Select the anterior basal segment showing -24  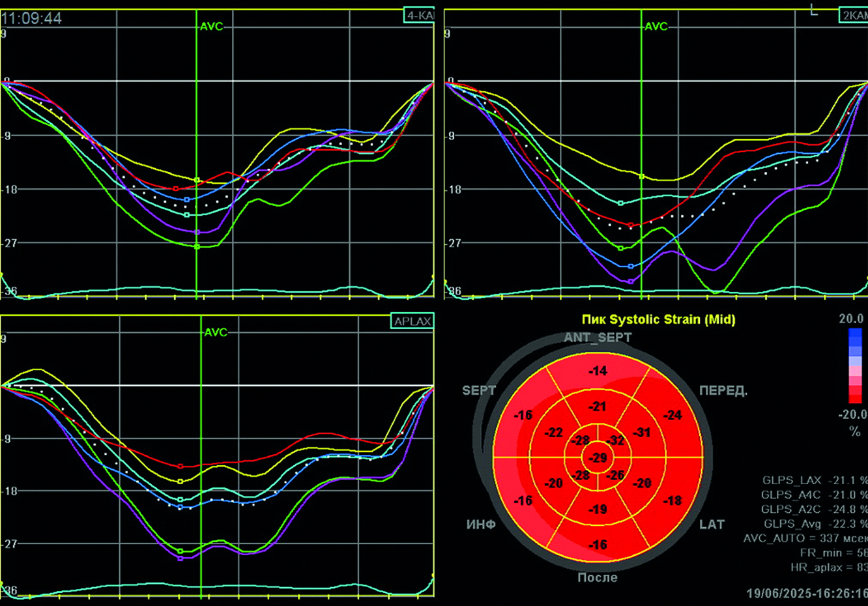click(x=673, y=415)
